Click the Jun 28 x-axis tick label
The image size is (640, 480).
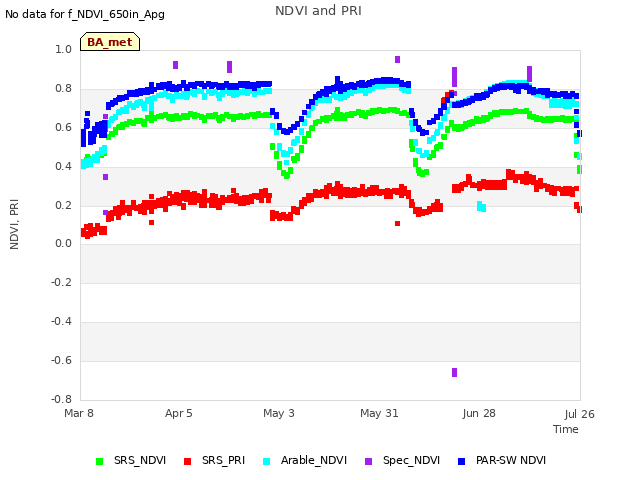(x=479, y=413)
